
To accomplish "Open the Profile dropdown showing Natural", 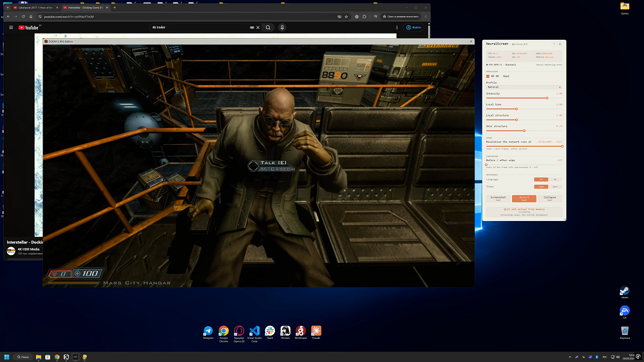I will tap(524, 87).
